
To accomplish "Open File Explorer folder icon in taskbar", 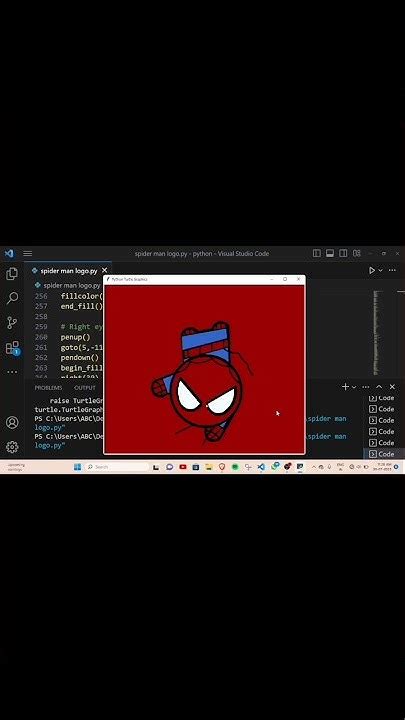I will point(209,467).
